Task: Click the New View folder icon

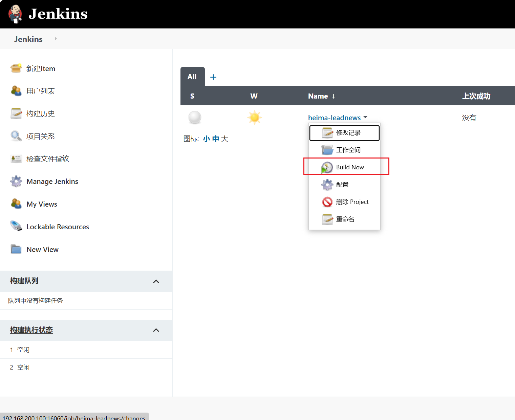Action: [x=16, y=249]
